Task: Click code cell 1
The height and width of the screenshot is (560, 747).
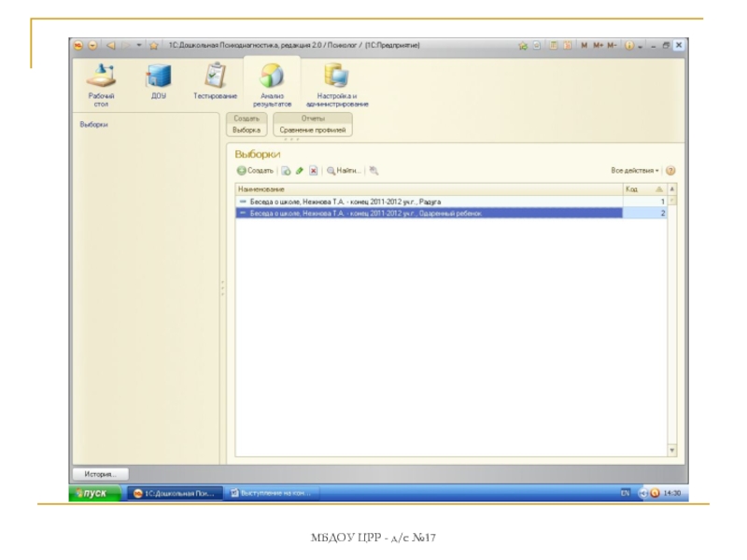Action: 644,202
